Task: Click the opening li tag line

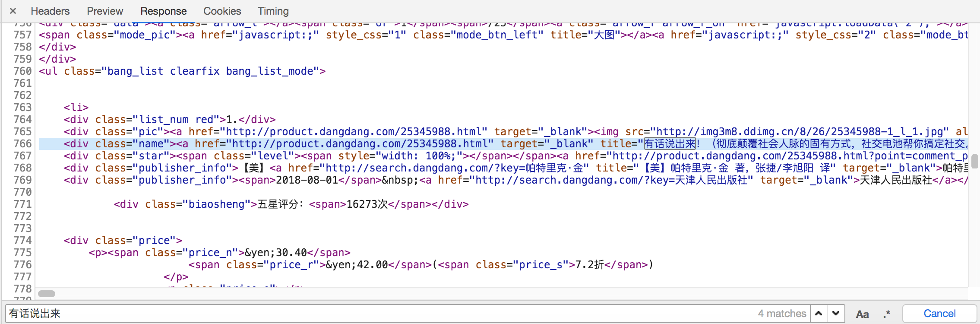Action: point(76,108)
